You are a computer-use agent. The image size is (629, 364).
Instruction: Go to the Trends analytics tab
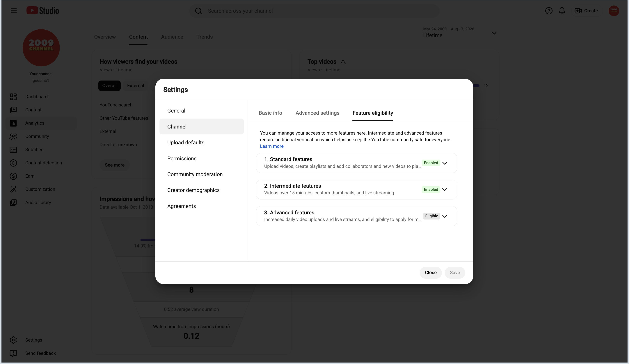(x=205, y=37)
